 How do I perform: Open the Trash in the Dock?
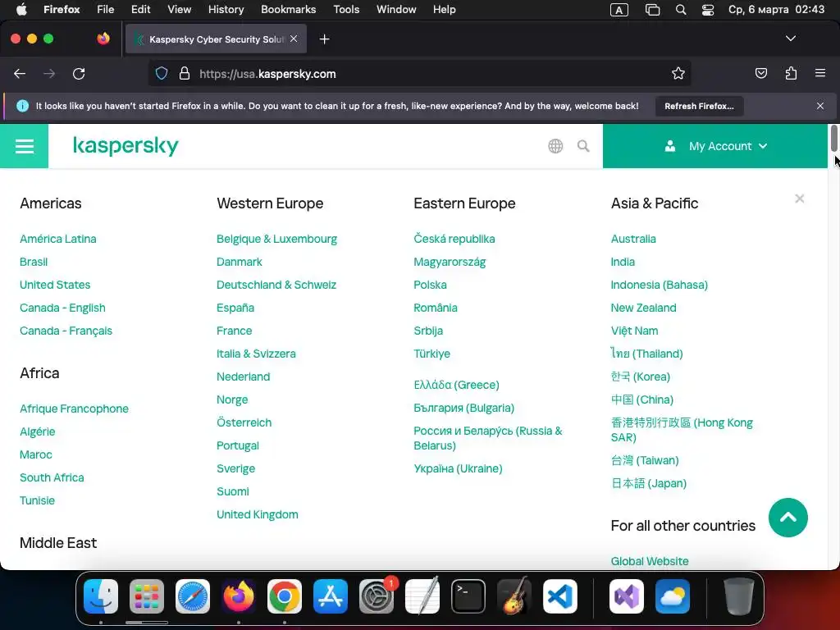(739, 596)
